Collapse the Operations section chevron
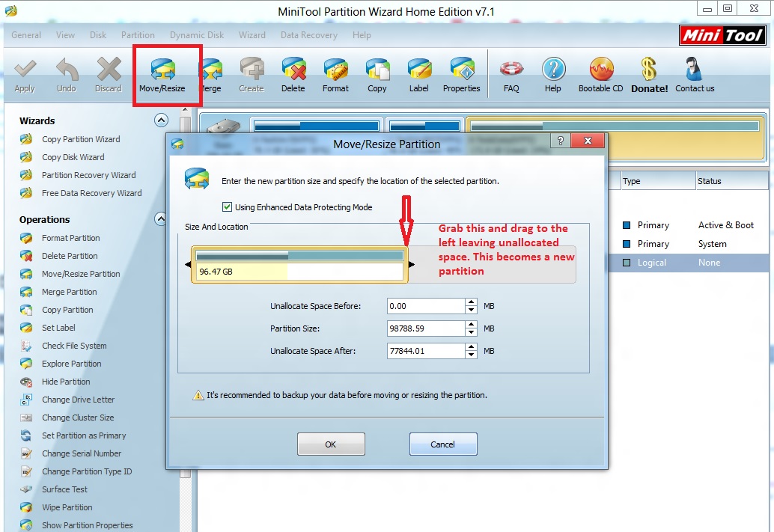Viewport: 774px width, 532px height. (x=161, y=219)
